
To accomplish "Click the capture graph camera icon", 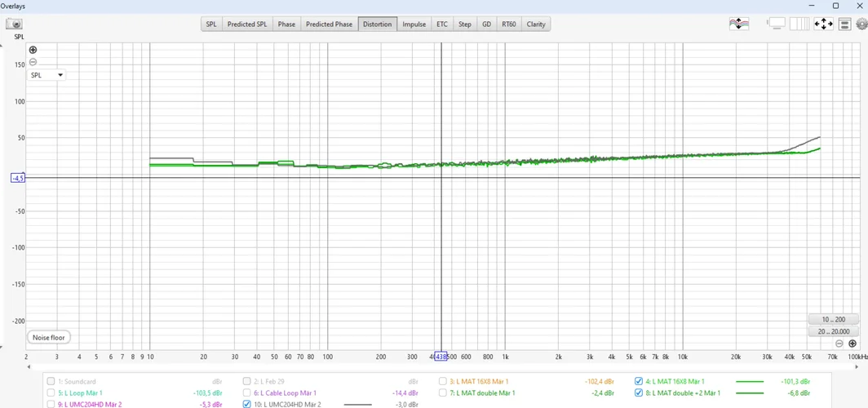I will [x=14, y=24].
